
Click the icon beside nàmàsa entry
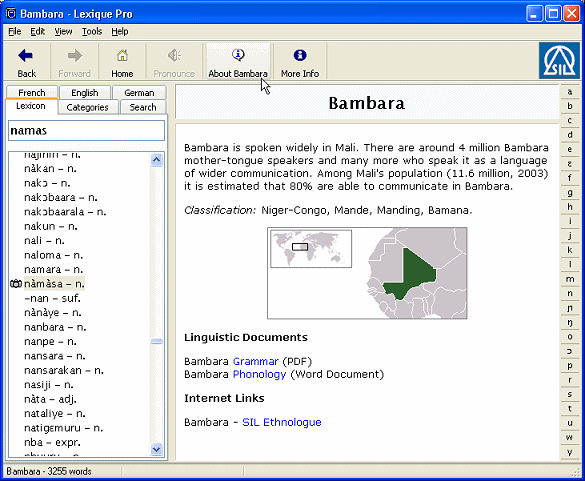pos(16,284)
